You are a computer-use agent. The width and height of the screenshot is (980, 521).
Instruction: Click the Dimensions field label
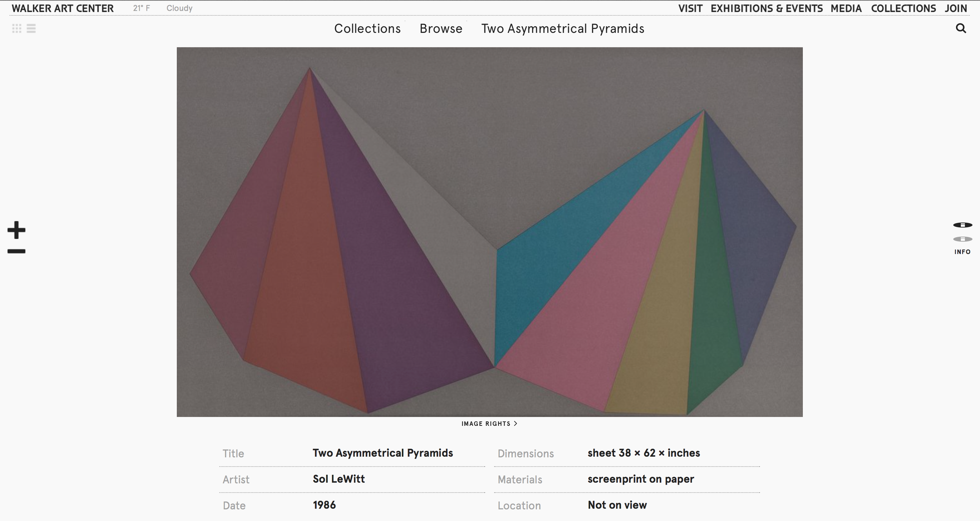point(526,453)
